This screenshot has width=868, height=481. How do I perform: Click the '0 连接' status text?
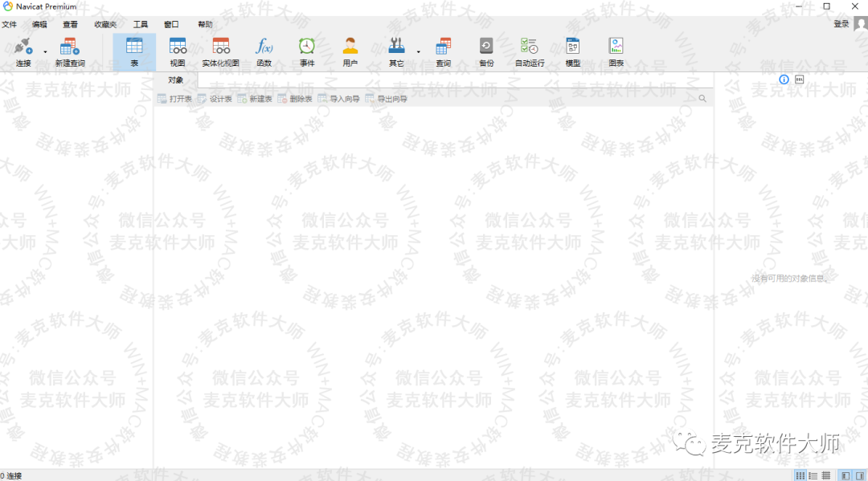pyautogui.click(x=11, y=475)
